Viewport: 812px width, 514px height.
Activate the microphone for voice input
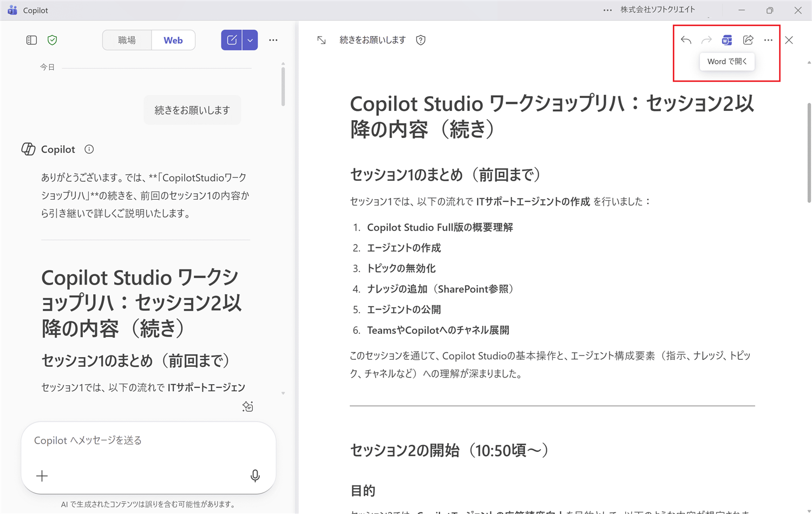[255, 476]
